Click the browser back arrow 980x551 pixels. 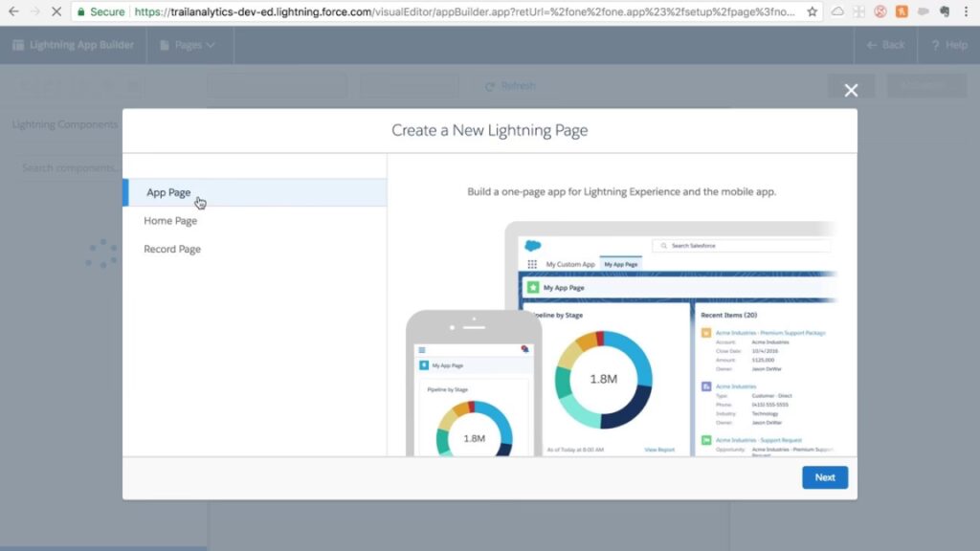(13, 12)
